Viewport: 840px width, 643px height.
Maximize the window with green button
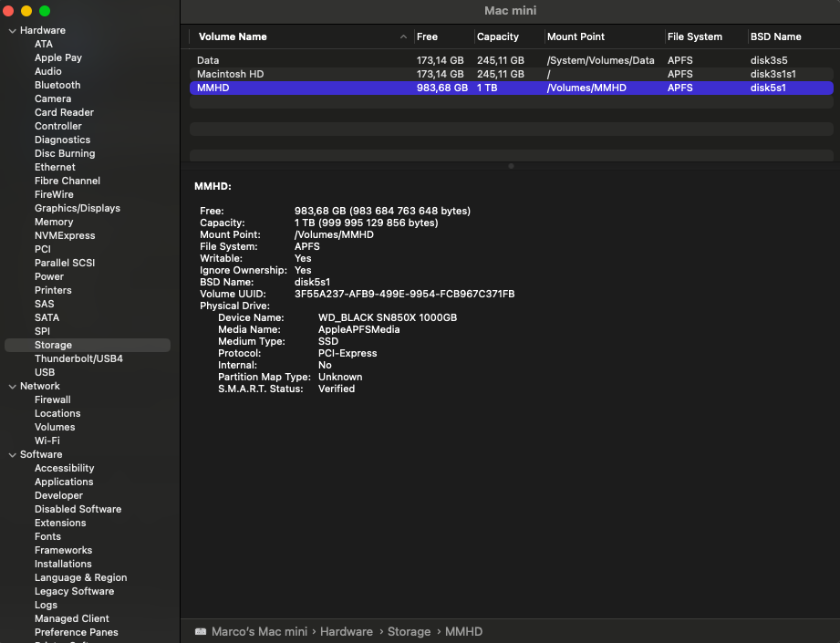pyautogui.click(x=45, y=11)
